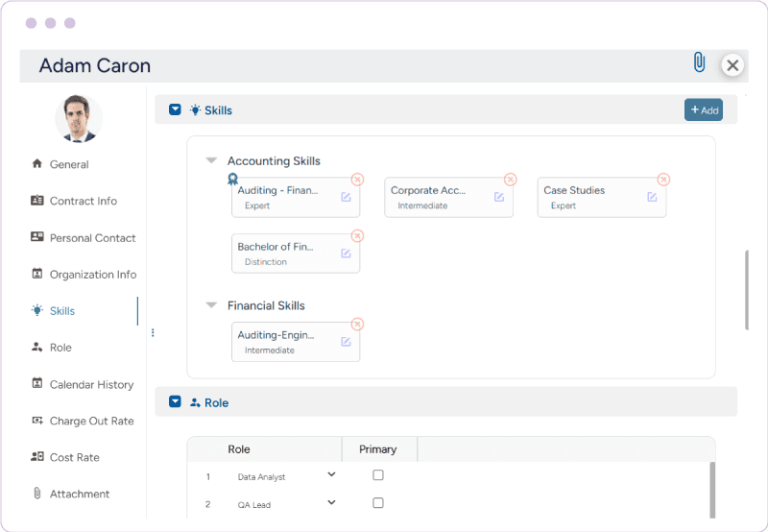Open the Data Analyst role dropdown

coord(331,474)
